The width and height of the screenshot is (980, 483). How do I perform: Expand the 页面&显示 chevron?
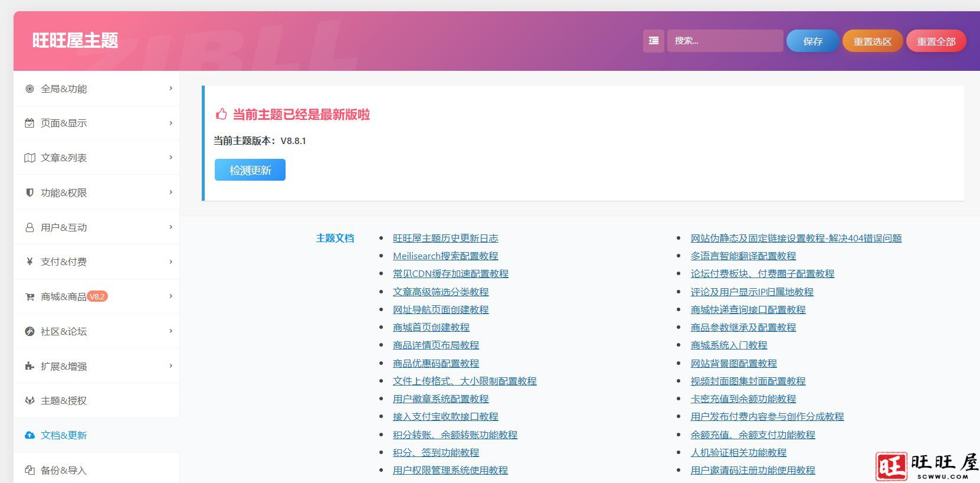(x=171, y=123)
